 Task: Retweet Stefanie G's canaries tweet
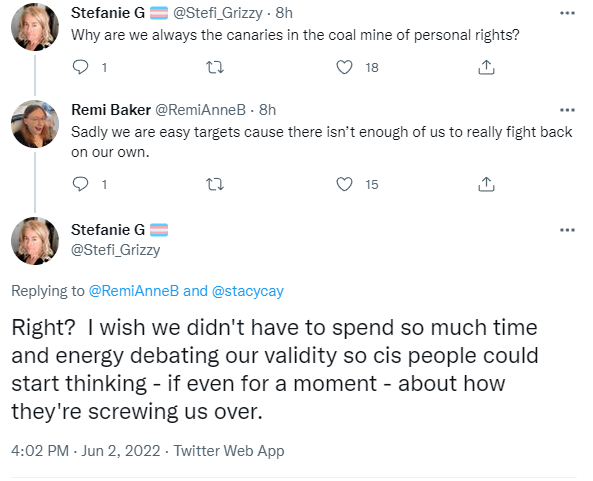(215, 67)
